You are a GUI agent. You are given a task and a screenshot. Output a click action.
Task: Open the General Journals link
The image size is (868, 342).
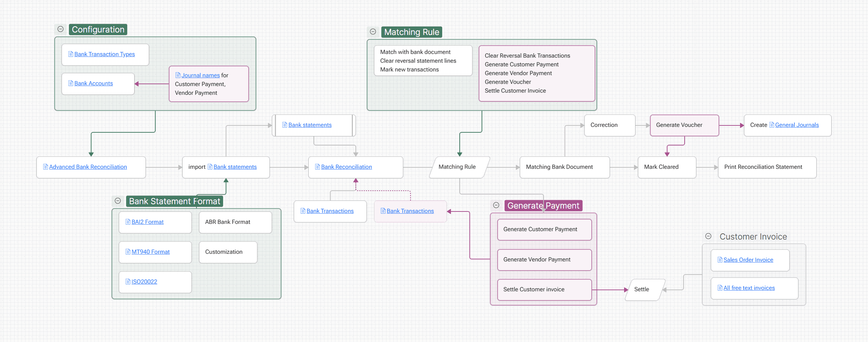tap(797, 125)
